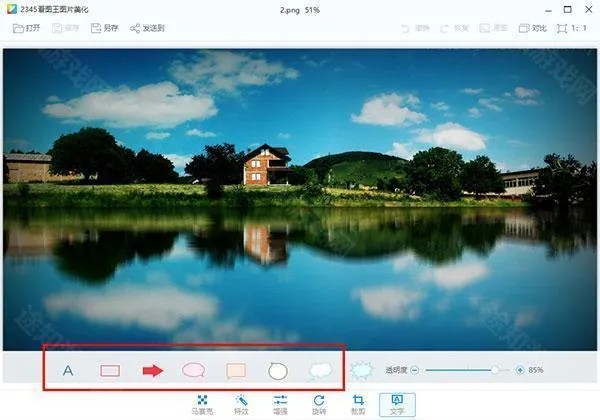The height and width of the screenshot is (420, 600).
Task: Click the 保存 save button
Action: click(65, 28)
